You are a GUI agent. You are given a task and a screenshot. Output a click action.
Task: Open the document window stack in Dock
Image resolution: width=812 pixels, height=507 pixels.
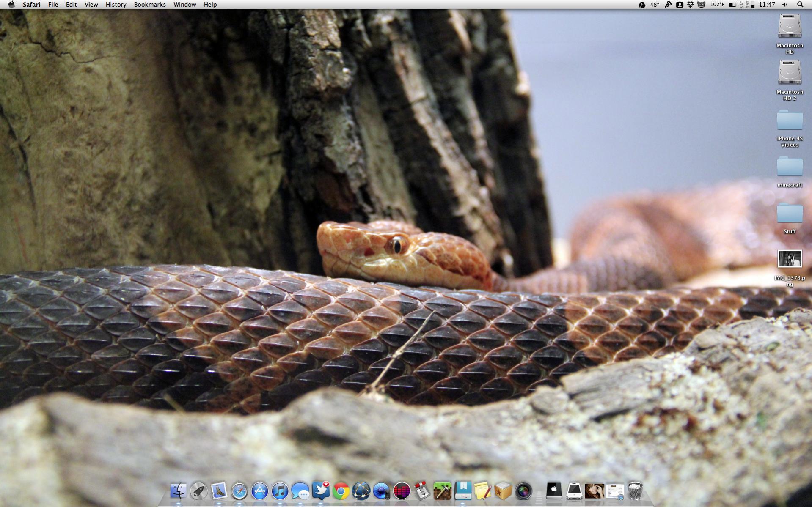[614, 491]
